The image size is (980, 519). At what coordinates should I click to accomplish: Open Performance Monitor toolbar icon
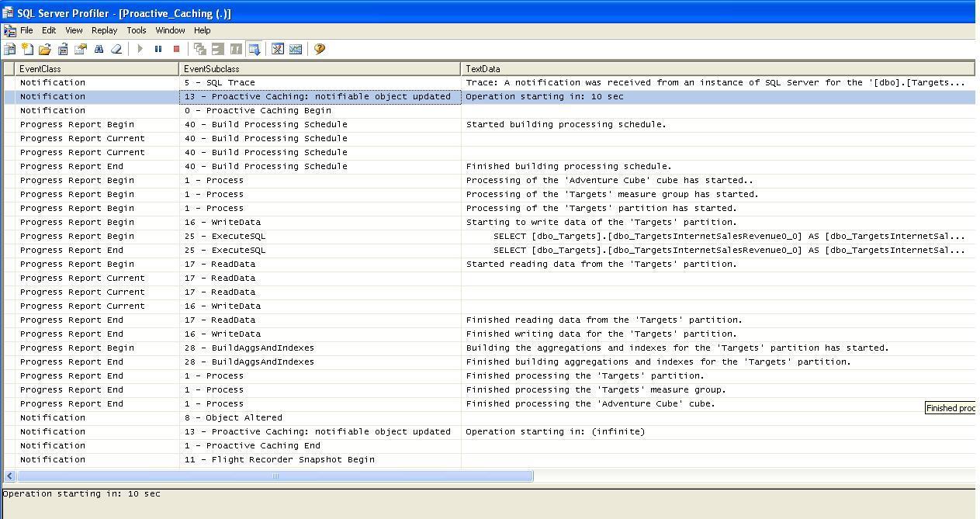pyautogui.click(x=296, y=49)
